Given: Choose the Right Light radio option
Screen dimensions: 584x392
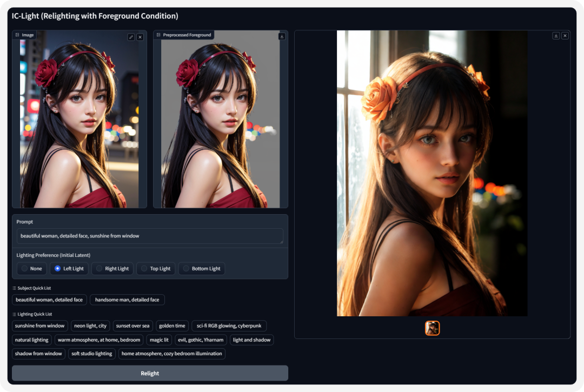Looking at the screenshot, I should pyautogui.click(x=112, y=268).
